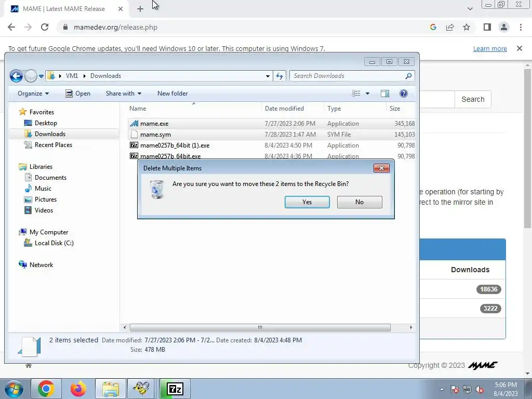
Task: Show hidden system tray icons
Action: [x=442, y=390]
